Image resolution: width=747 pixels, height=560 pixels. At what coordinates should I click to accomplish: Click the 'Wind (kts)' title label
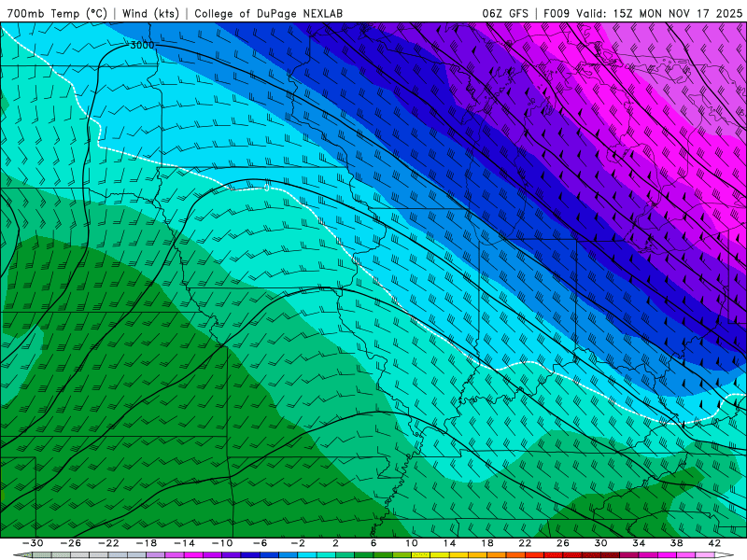tap(151, 14)
